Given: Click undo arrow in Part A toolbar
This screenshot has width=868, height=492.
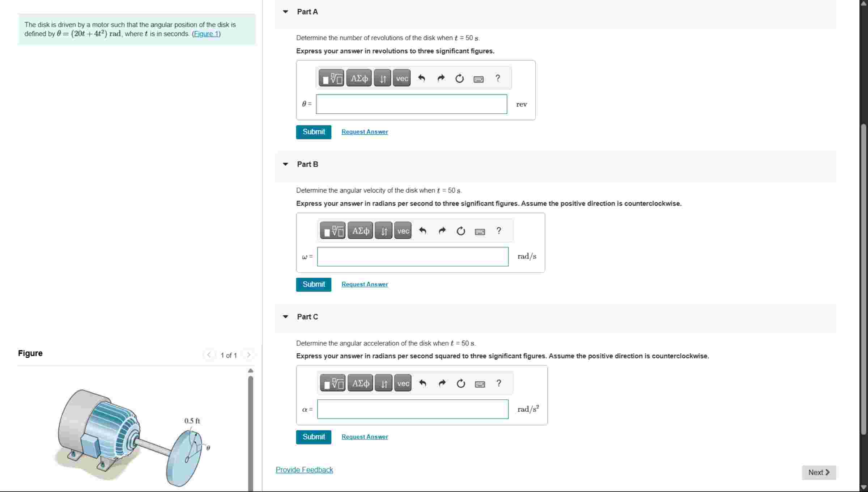Looking at the screenshot, I should [x=421, y=78].
